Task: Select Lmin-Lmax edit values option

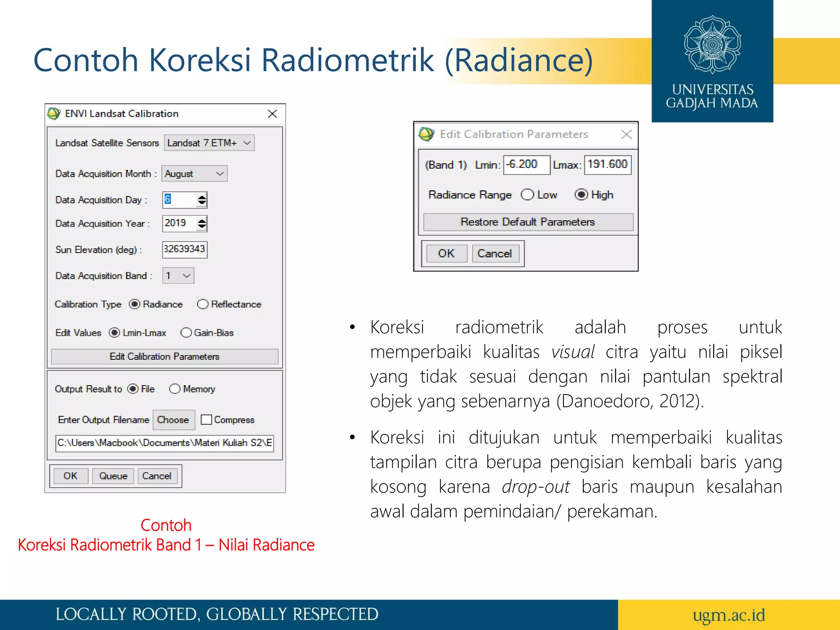Action: [114, 333]
